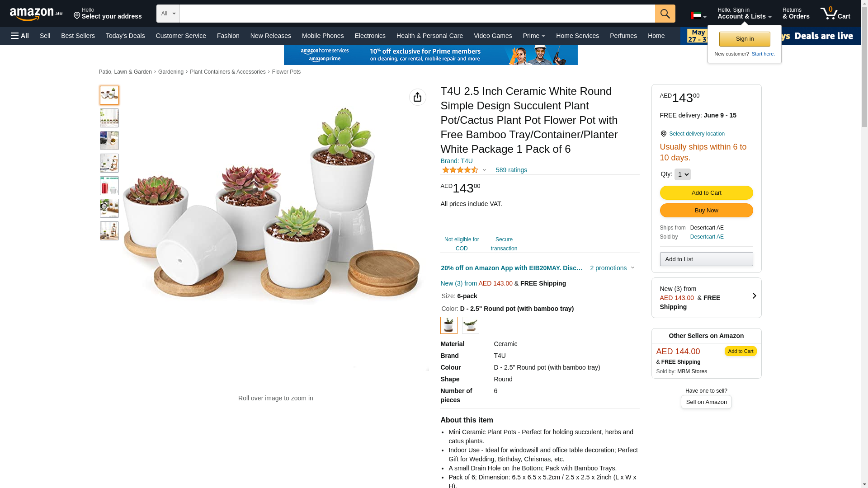Click the yellow Sign in button
This screenshot has width=868, height=488.
click(745, 39)
